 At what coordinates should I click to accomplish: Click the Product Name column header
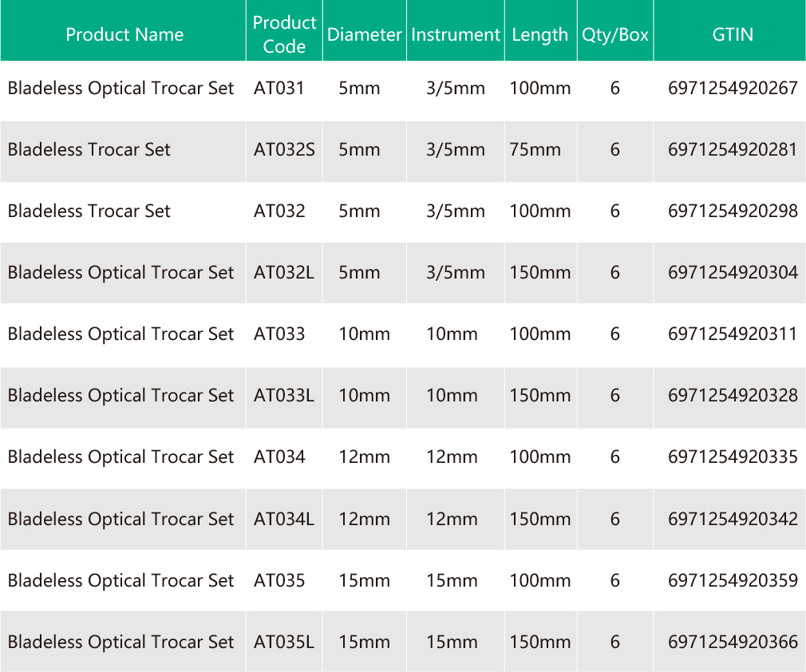tap(124, 34)
